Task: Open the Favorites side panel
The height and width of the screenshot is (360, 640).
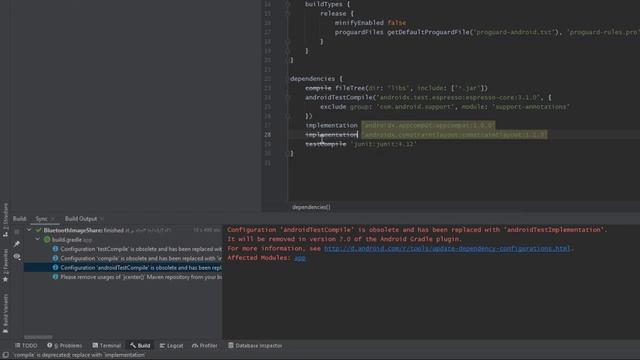Action: point(5,265)
